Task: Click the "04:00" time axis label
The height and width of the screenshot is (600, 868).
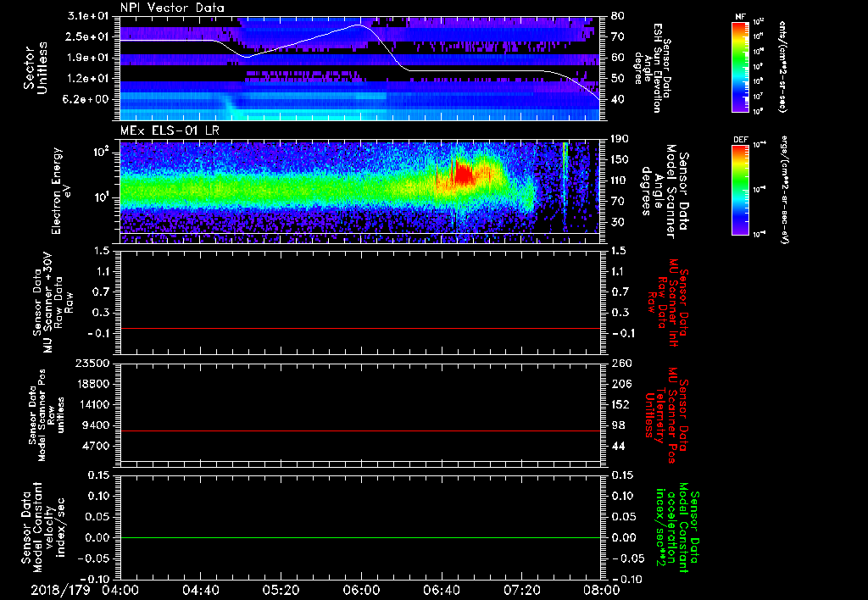Action: point(120,590)
